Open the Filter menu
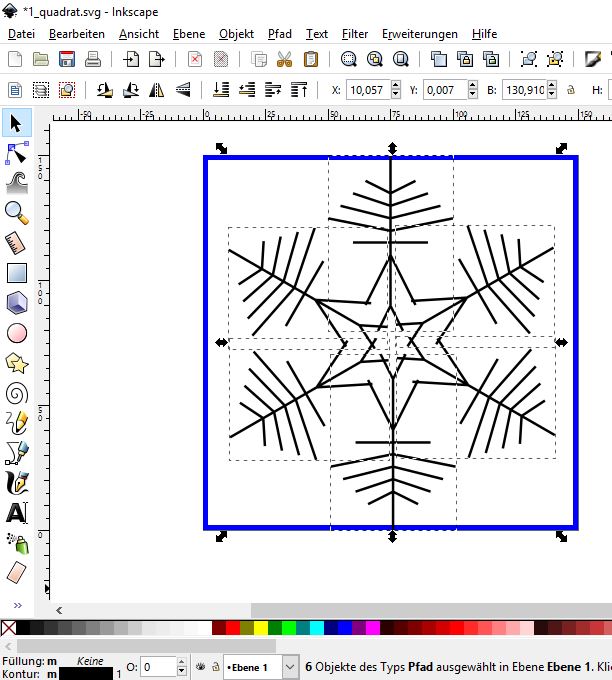The width and height of the screenshot is (612, 680). pyautogui.click(x=354, y=34)
